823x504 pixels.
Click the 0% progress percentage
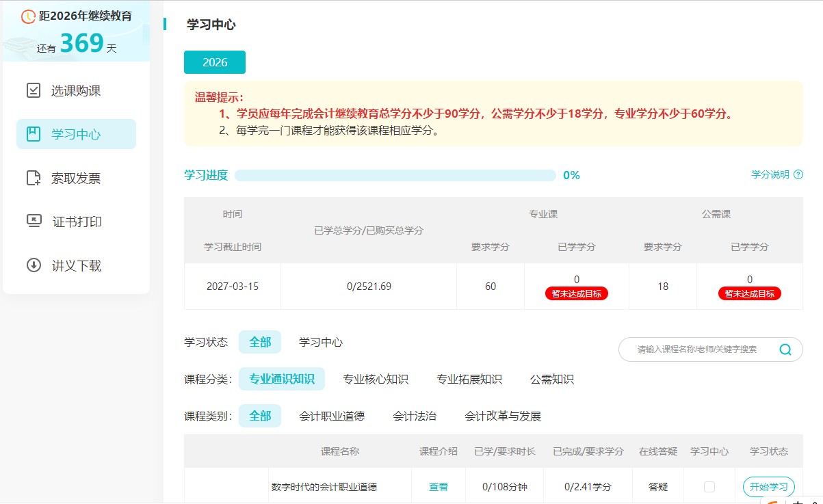(x=571, y=175)
